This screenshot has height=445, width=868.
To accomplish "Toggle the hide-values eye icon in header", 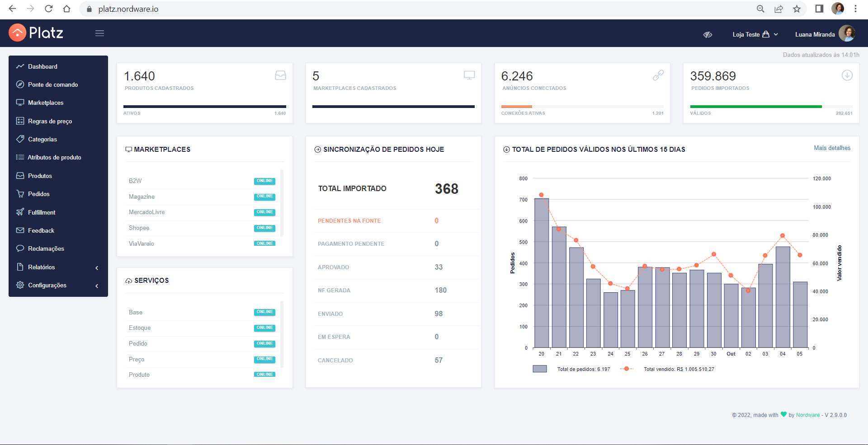I will pos(708,34).
